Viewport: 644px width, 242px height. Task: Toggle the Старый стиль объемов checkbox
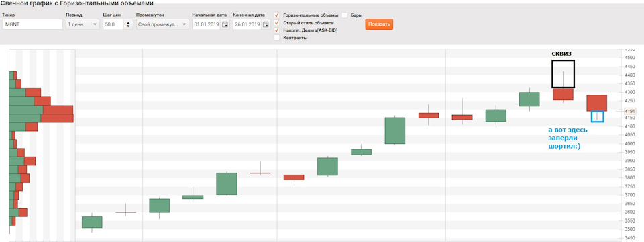(x=277, y=23)
